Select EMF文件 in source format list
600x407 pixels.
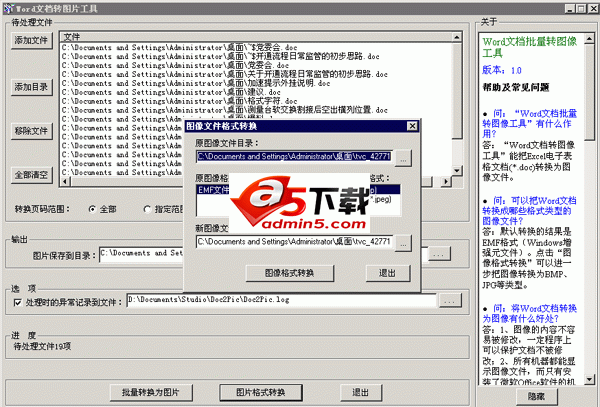tap(213, 190)
